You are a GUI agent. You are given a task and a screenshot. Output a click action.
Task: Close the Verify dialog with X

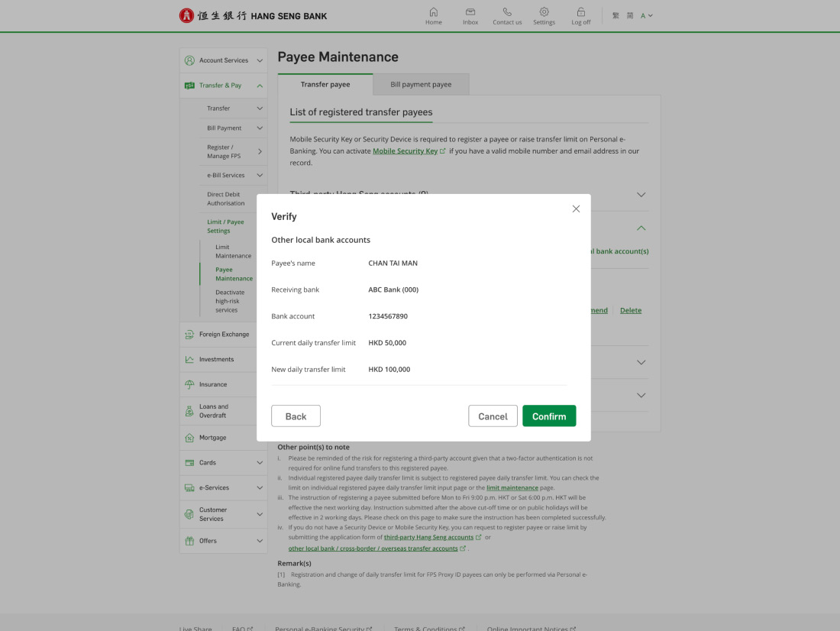(x=576, y=209)
